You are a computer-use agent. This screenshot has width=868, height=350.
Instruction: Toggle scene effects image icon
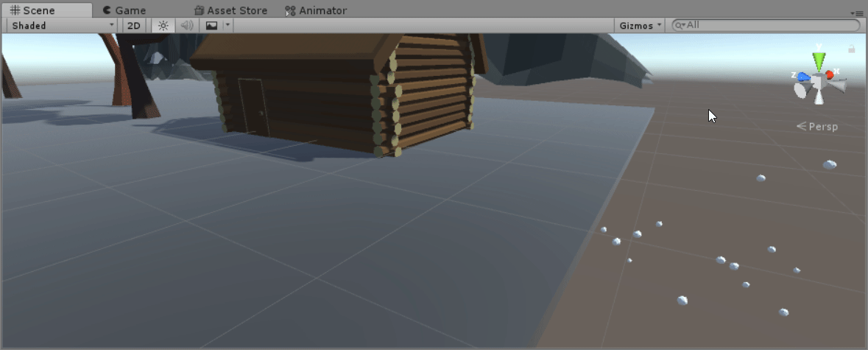click(211, 26)
